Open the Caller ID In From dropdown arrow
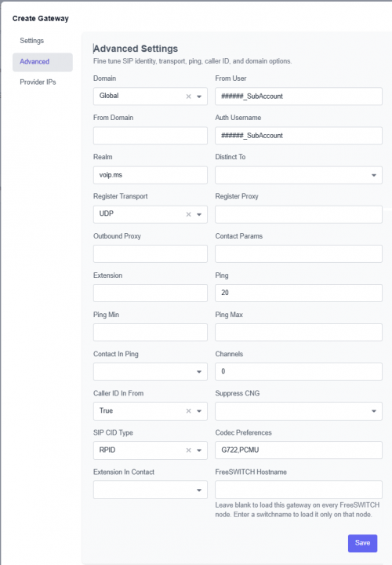The image size is (392, 565). click(x=199, y=411)
